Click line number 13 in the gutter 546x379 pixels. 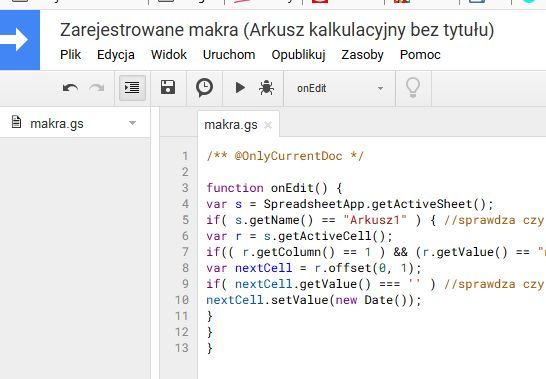coord(182,348)
